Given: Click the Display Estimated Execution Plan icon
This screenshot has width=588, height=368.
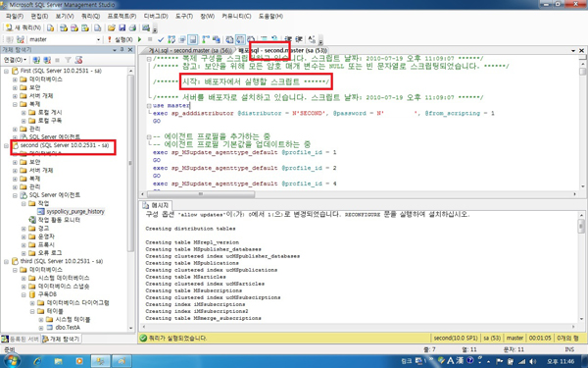Looking at the screenshot, I should point(171,39).
